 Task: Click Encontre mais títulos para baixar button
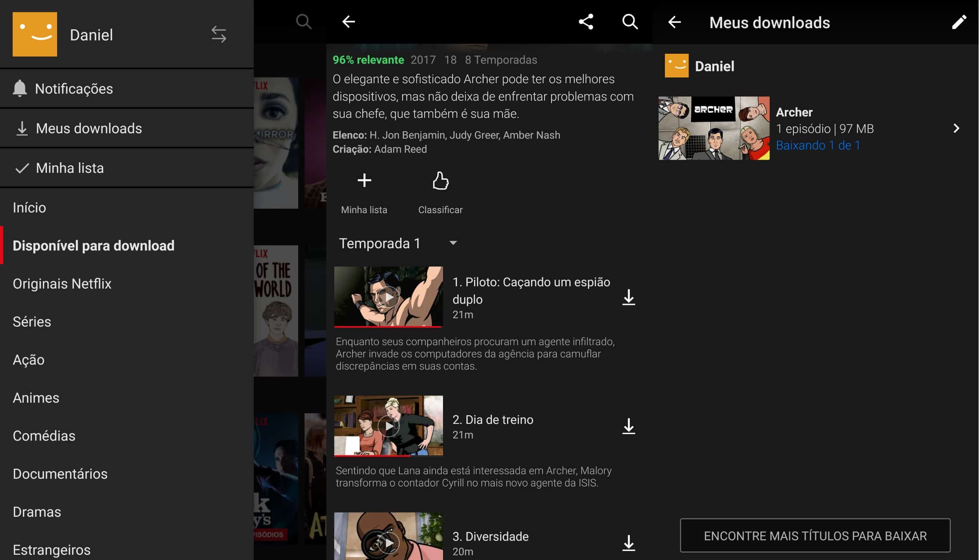[815, 536]
